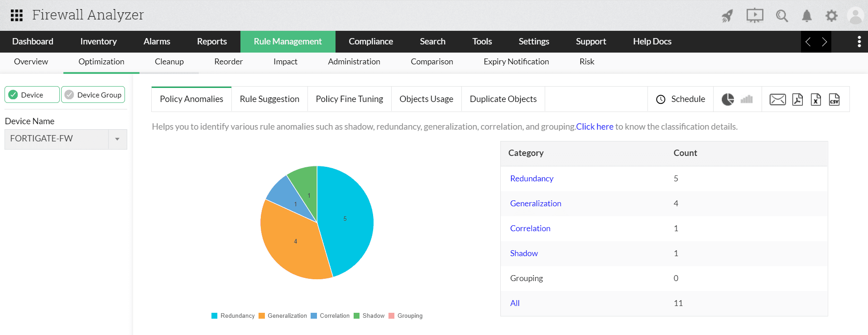Click the 'Click here' classification link
This screenshot has height=335, width=868.
tap(595, 127)
